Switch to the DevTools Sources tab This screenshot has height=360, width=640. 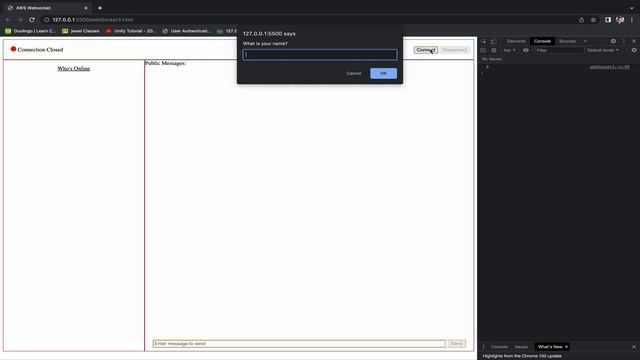[x=567, y=41]
